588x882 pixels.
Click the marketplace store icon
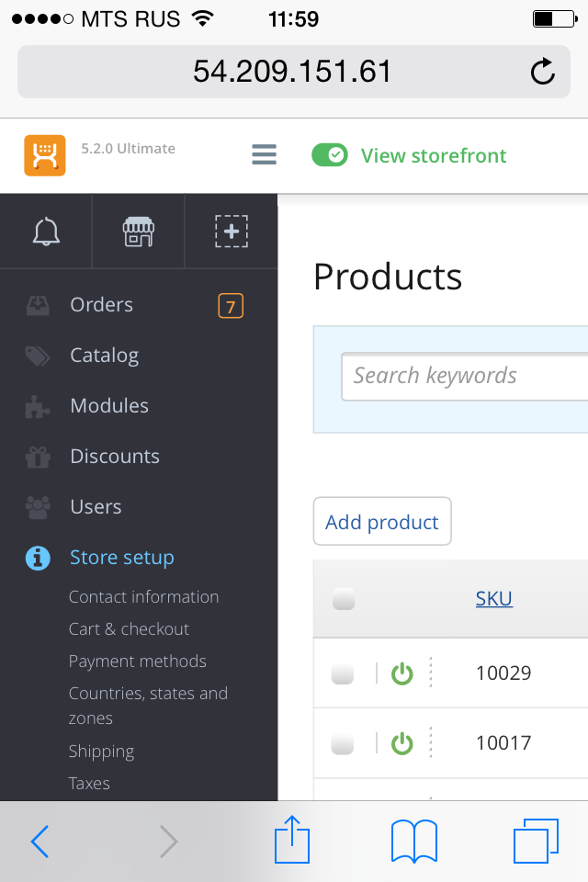[x=139, y=232]
